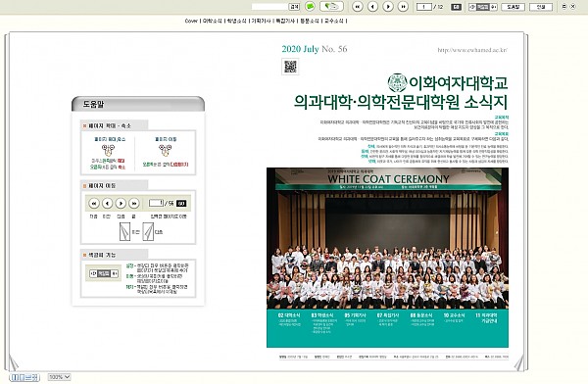The width and height of the screenshot is (588, 384).
Task: Open the 교수소식 section link
Action: [334, 21]
